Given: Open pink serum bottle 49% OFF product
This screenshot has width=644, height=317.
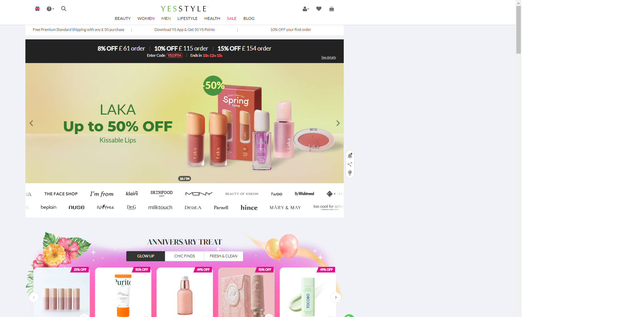Looking at the screenshot, I should tap(185, 292).
